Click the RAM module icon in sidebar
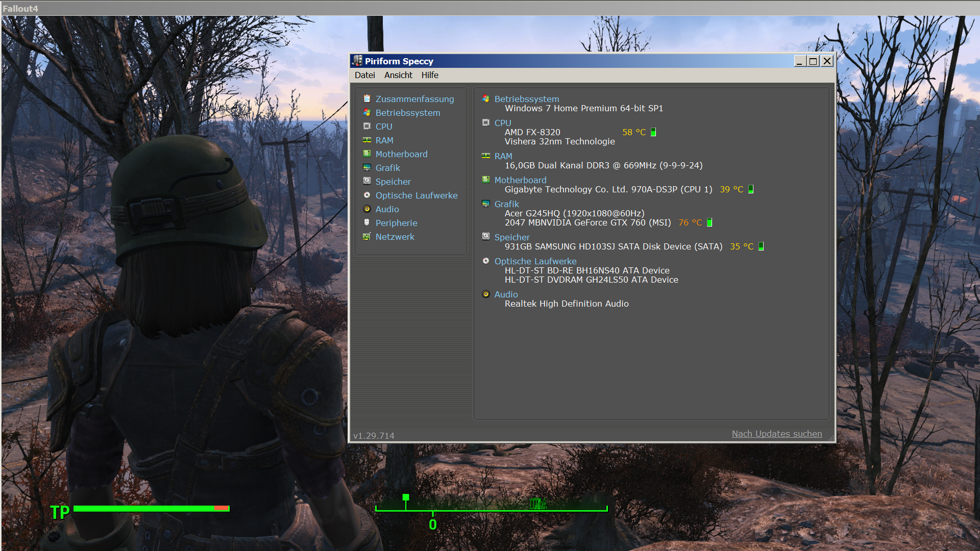Viewport: 980px width, 551px height. [366, 140]
